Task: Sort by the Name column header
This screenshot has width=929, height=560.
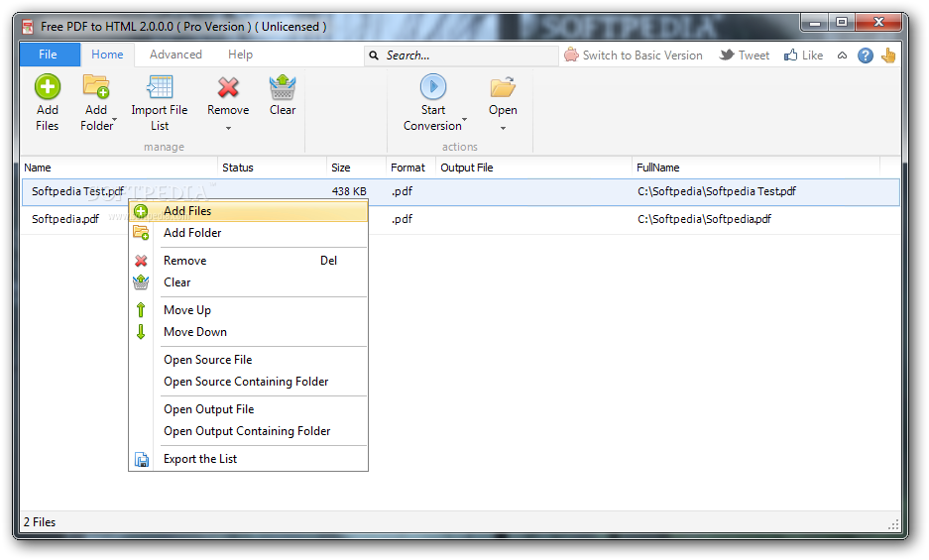Action: [x=119, y=168]
